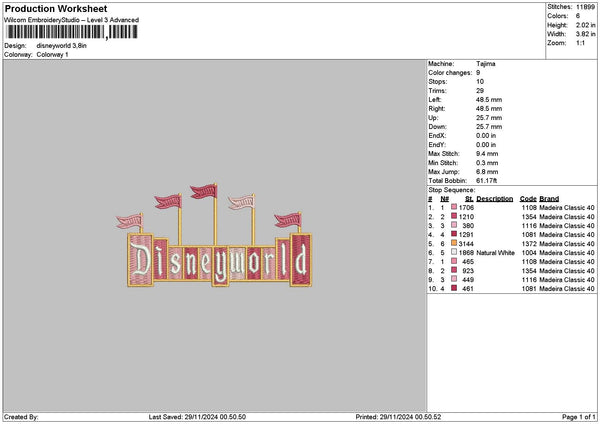Click the Production Worksheet title
The image size is (600, 424).
tap(56, 9)
